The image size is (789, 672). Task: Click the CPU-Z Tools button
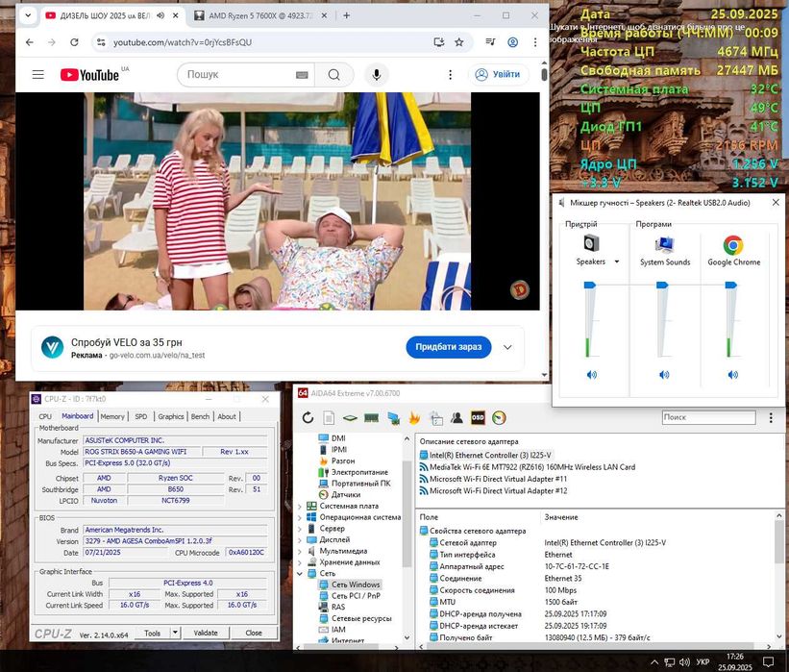(x=153, y=633)
